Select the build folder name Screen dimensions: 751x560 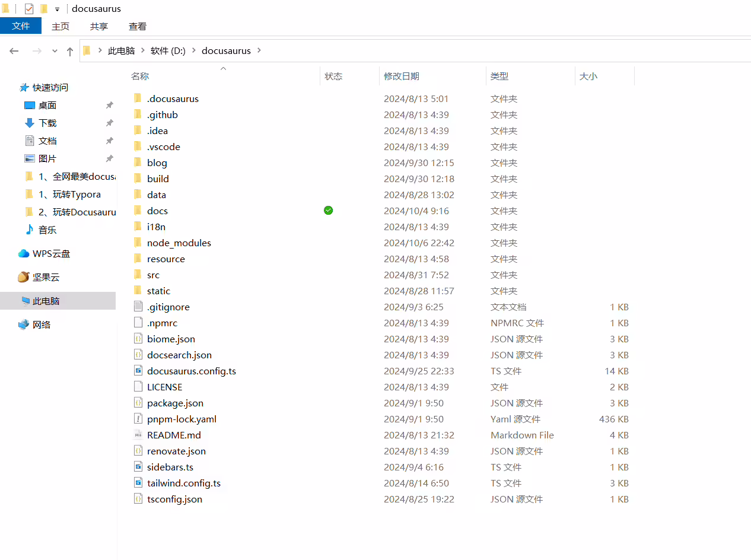pyautogui.click(x=158, y=179)
